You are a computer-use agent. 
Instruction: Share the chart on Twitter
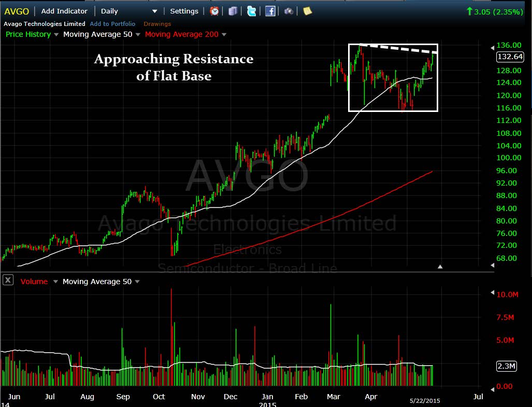point(251,11)
